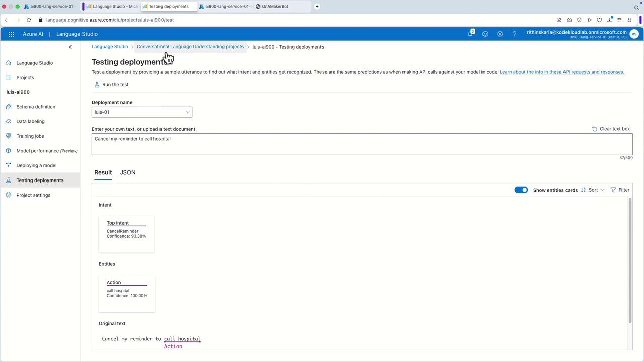Click the Clear text box icon
The width and height of the screenshot is (644, 362).
pos(595,129)
